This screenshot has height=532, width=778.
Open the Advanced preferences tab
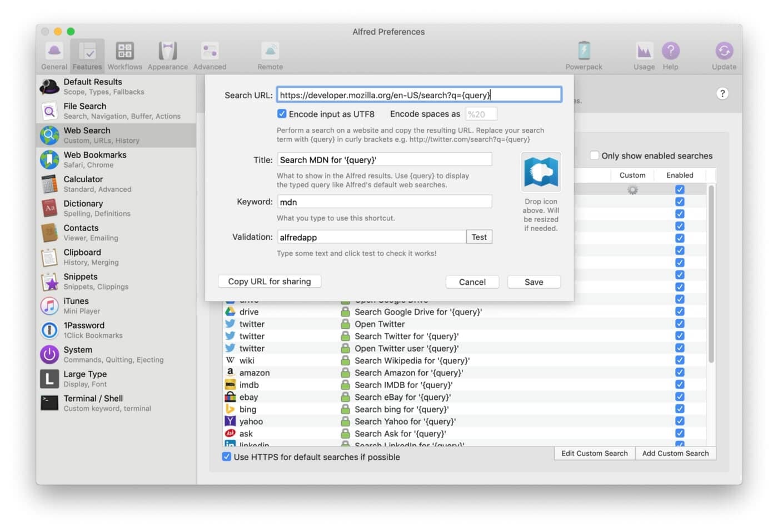[x=210, y=56]
